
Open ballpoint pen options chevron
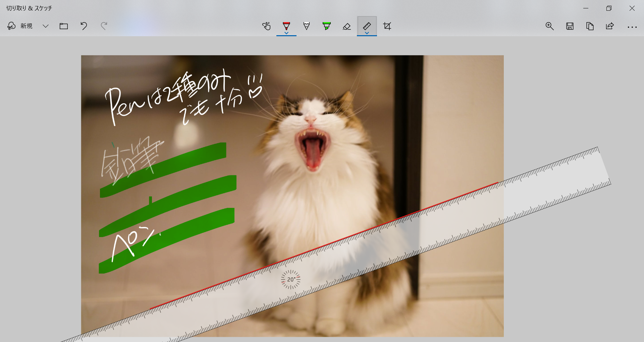[286, 33]
